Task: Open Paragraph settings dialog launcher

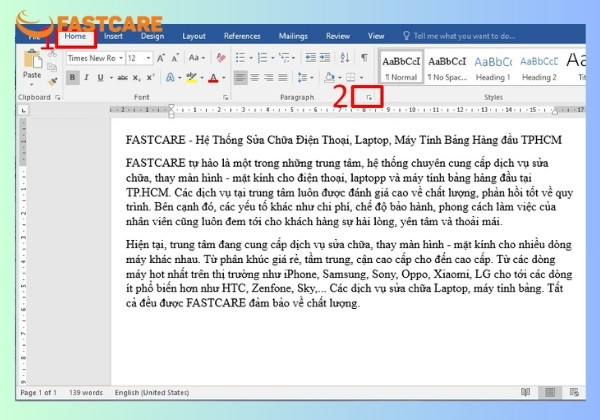Action: (x=369, y=98)
